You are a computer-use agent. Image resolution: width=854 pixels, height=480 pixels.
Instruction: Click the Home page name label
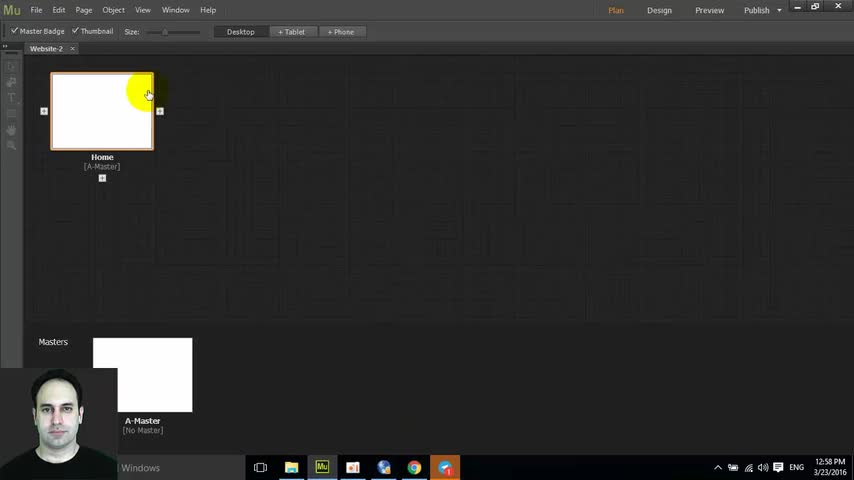[x=102, y=157]
